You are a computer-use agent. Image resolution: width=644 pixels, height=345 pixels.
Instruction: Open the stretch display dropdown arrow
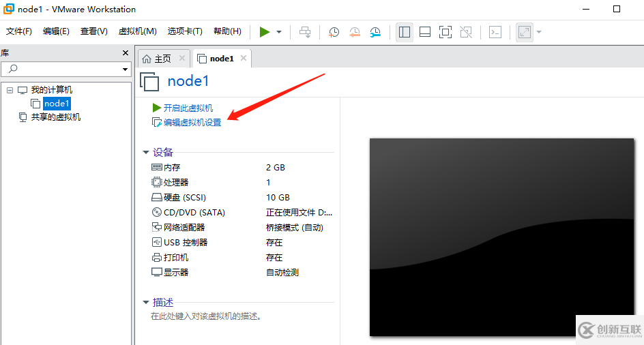click(x=539, y=32)
